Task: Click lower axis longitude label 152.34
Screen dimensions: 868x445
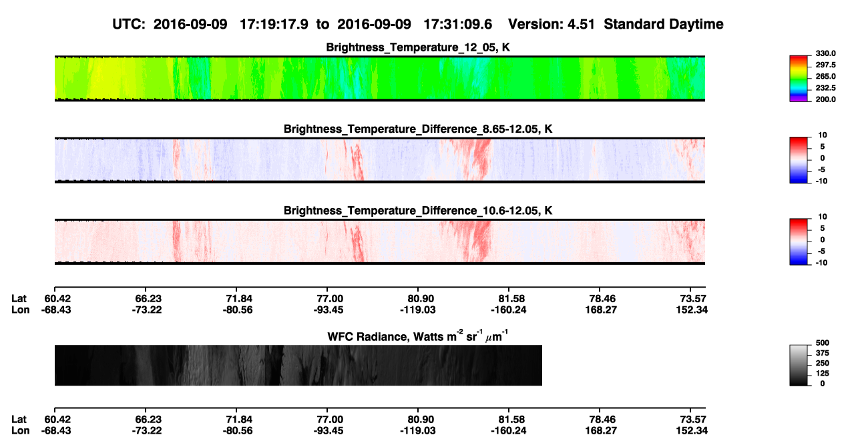Action: pos(693,430)
